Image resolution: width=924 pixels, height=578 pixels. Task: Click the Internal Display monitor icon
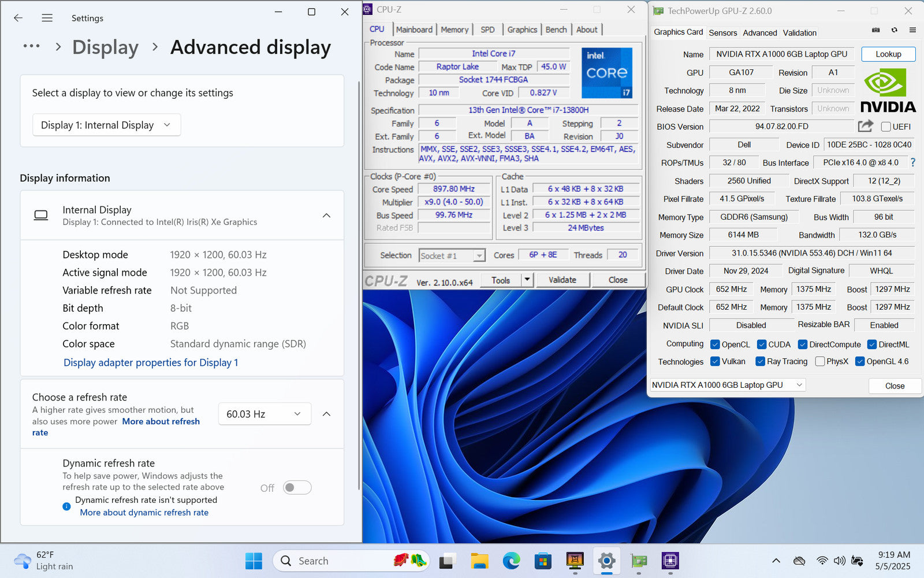tap(41, 216)
